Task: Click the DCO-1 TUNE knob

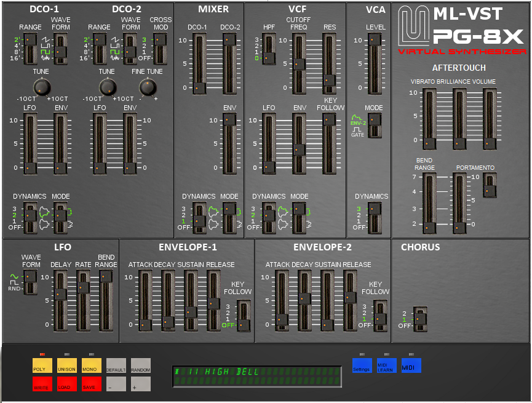Action: pyautogui.click(x=42, y=87)
